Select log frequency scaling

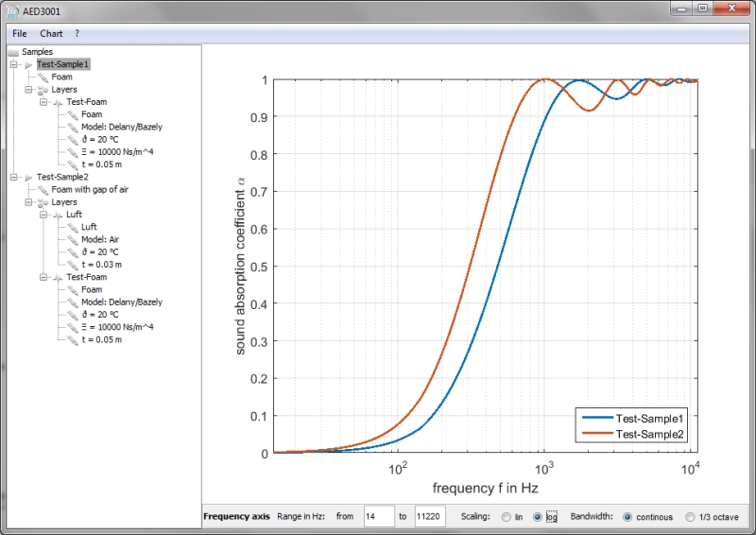tap(538, 517)
